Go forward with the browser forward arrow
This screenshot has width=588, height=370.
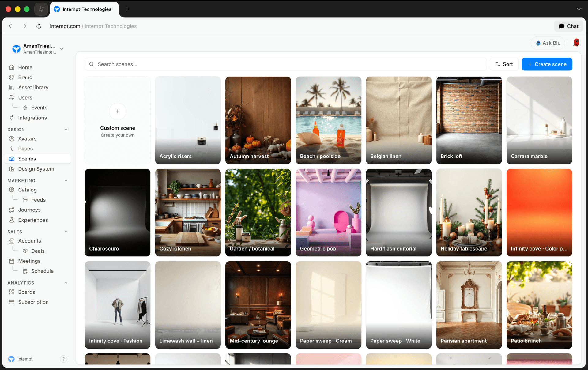[25, 26]
